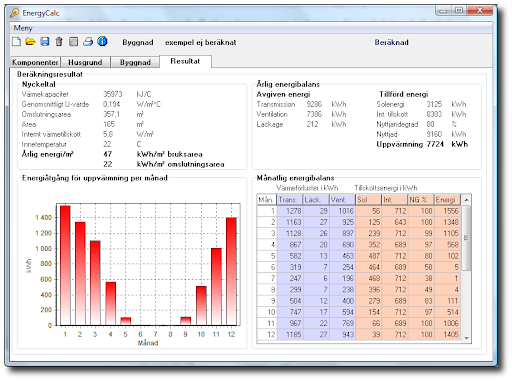Click the table scrollbar down arrow
The height and width of the screenshot is (381, 512).
pyautogui.click(x=466, y=338)
